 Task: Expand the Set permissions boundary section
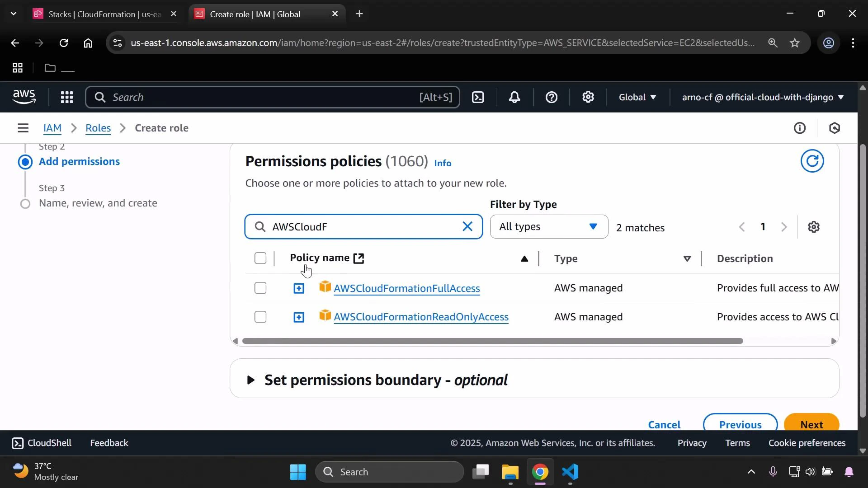pyautogui.click(x=251, y=380)
